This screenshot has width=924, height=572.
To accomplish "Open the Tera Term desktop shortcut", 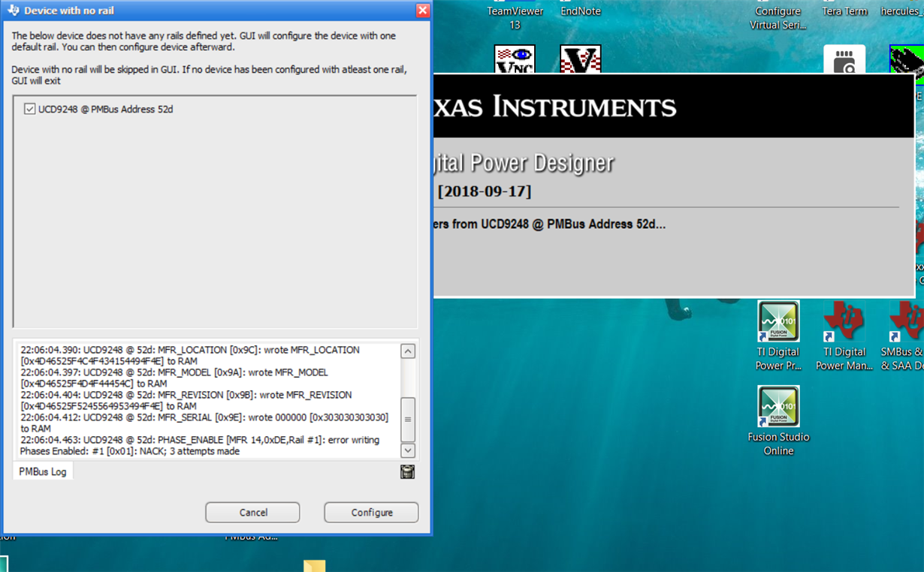I will [x=844, y=11].
